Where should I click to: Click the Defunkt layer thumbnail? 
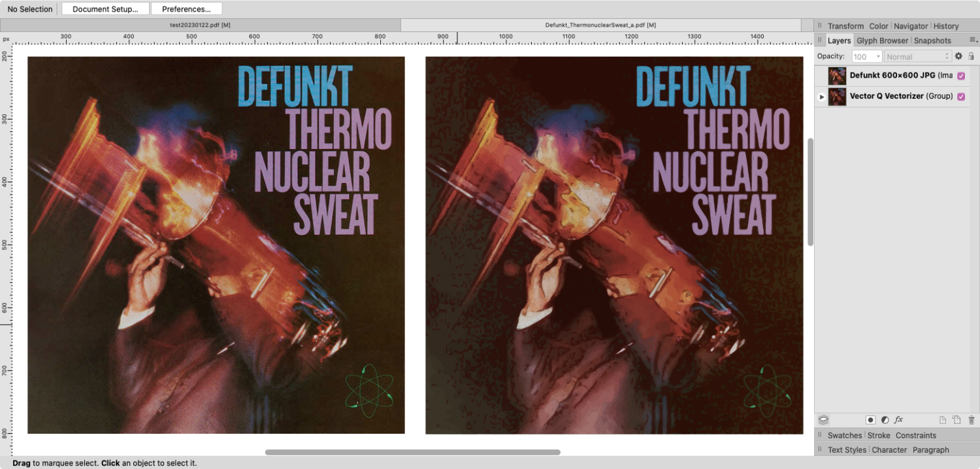[836, 76]
